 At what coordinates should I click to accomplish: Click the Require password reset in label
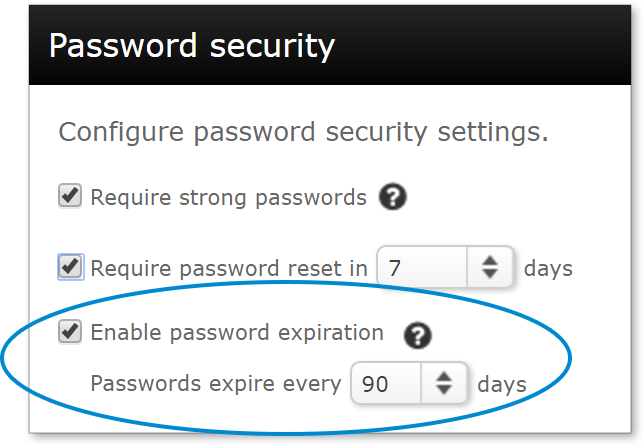coord(229,269)
